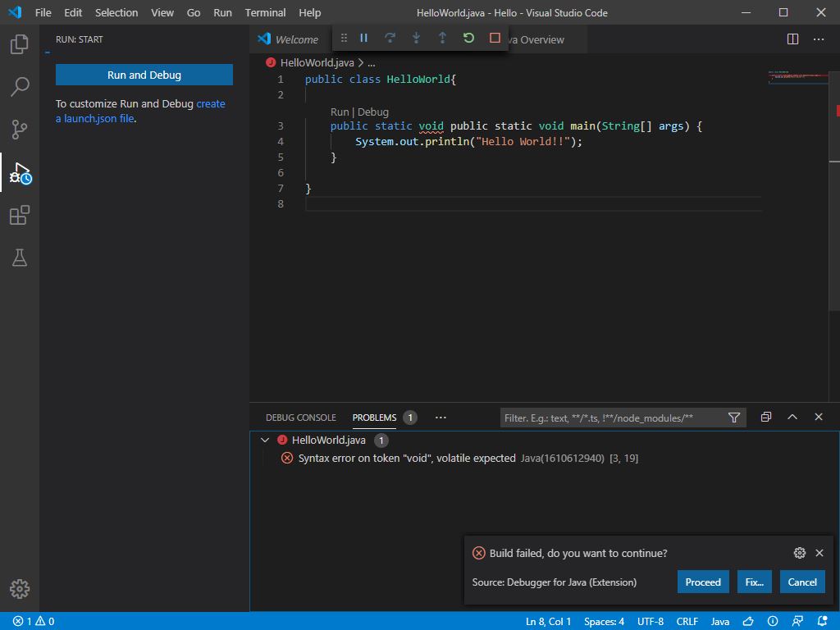Click the thumbs-up Java status icon
The image size is (840, 630).
[748, 622]
